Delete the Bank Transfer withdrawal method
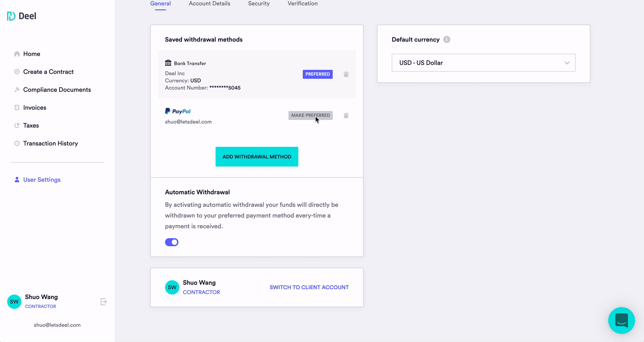The width and height of the screenshot is (644, 342). point(346,74)
